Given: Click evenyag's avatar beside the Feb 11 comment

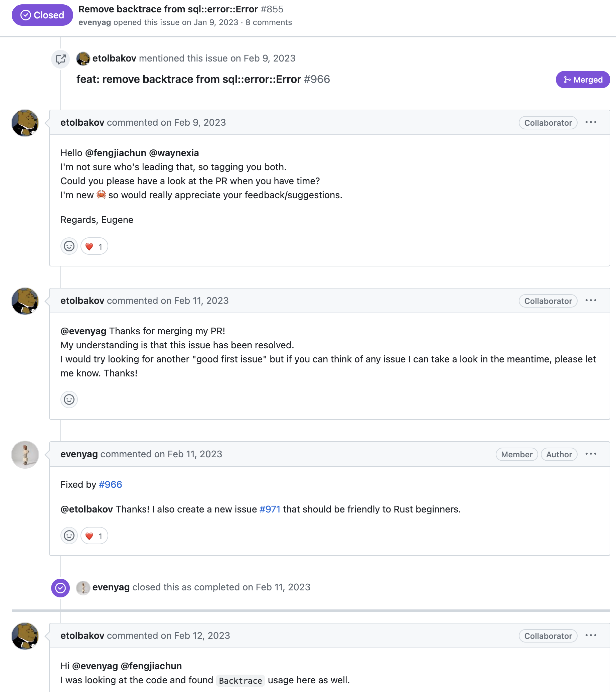Looking at the screenshot, I should click(25, 455).
